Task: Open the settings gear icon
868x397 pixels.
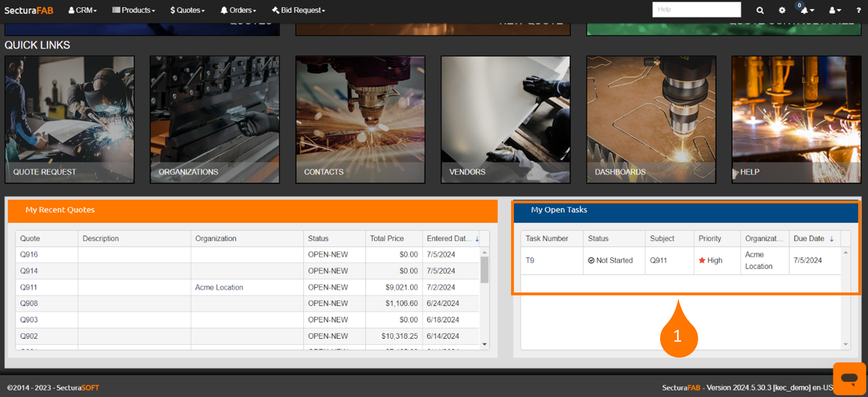Action: tap(782, 11)
